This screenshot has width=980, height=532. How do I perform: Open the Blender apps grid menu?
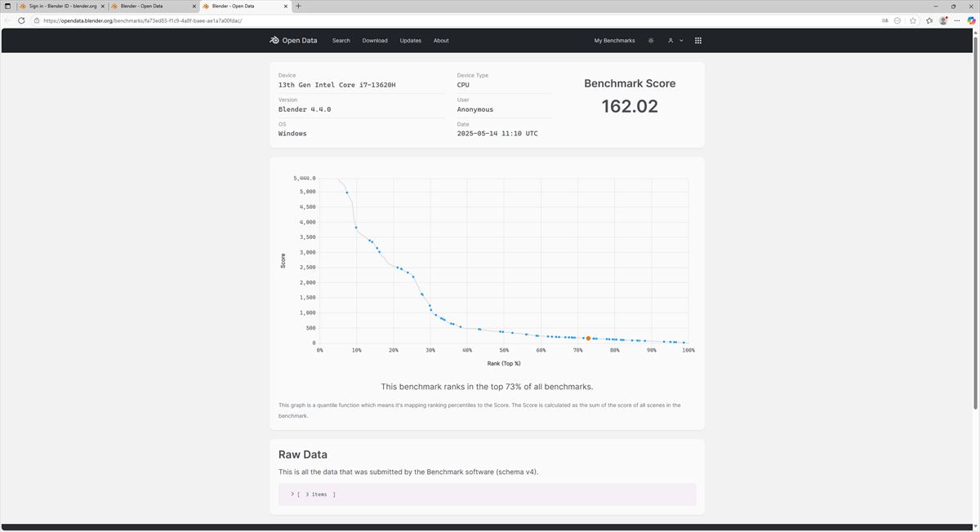tap(697, 40)
